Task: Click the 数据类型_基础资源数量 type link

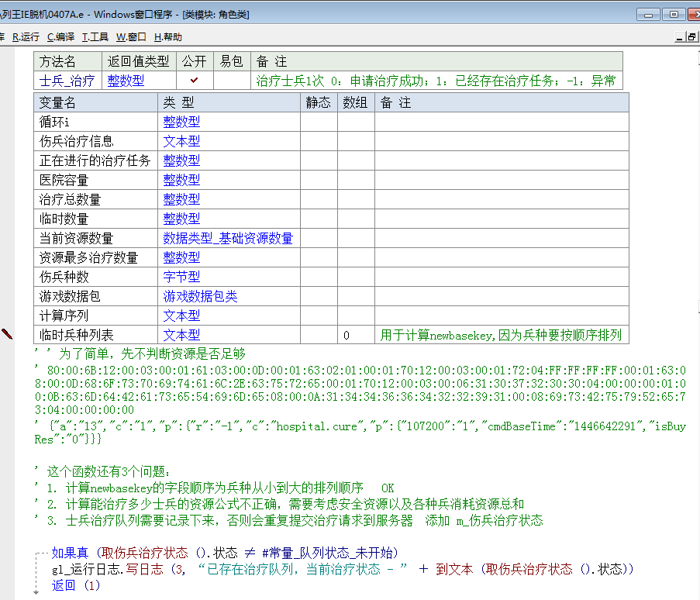Action: (x=228, y=238)
